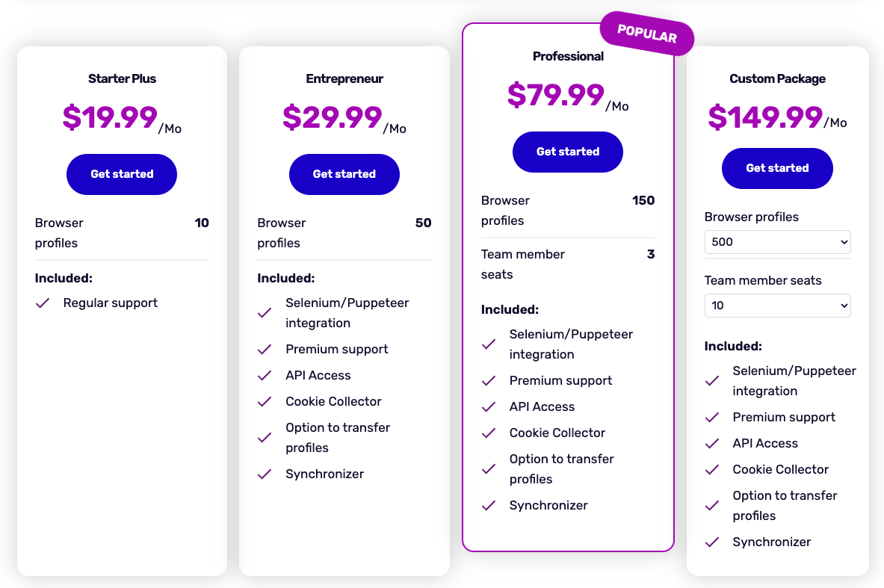Click Entrepreneur Premium support checkmark
This screenshot has width=884, height=588.
[x=265, y=350]
